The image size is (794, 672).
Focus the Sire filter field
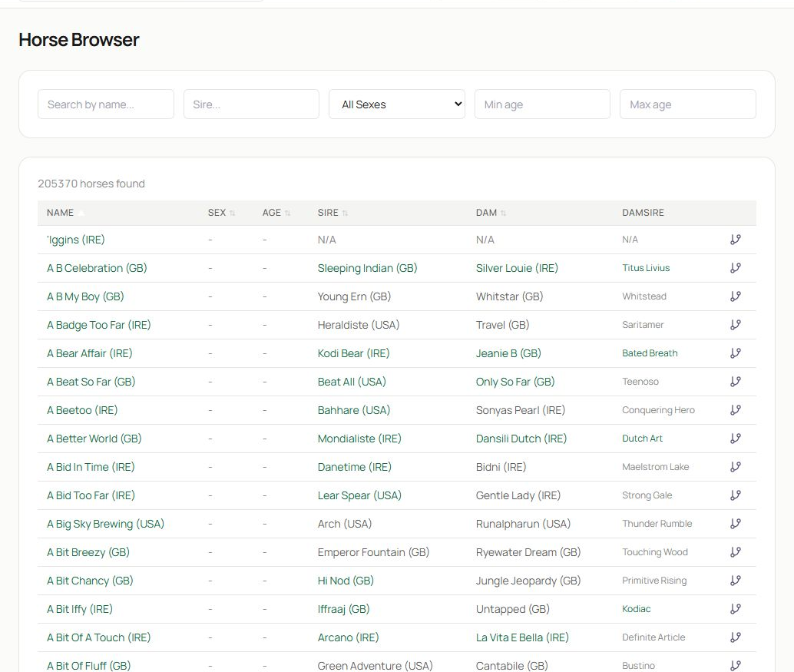click(251, 104)
